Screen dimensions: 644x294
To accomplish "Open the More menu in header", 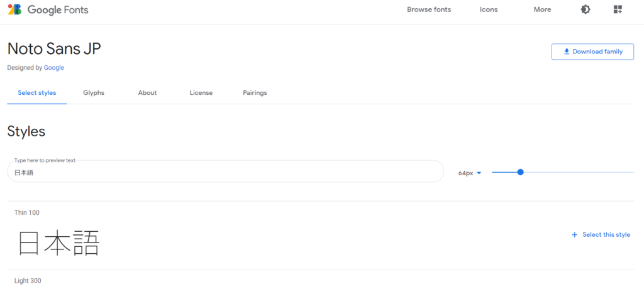I will (543, 9).
